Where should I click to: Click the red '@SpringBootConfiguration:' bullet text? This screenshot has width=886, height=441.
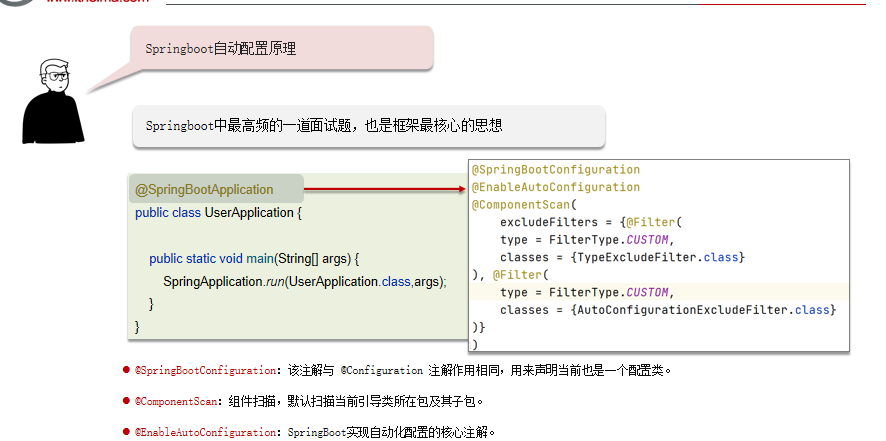pyautogui.click(x=207, y=371)
